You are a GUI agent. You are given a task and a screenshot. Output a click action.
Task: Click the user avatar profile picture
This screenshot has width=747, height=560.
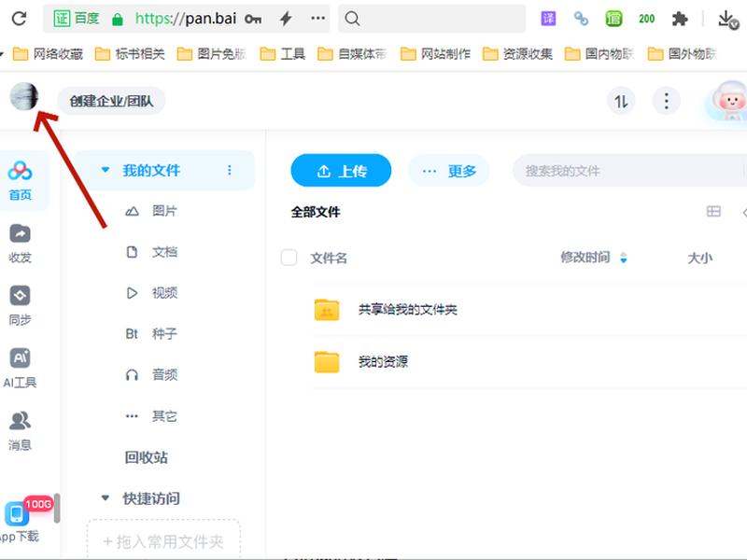(x=24, y=96)
